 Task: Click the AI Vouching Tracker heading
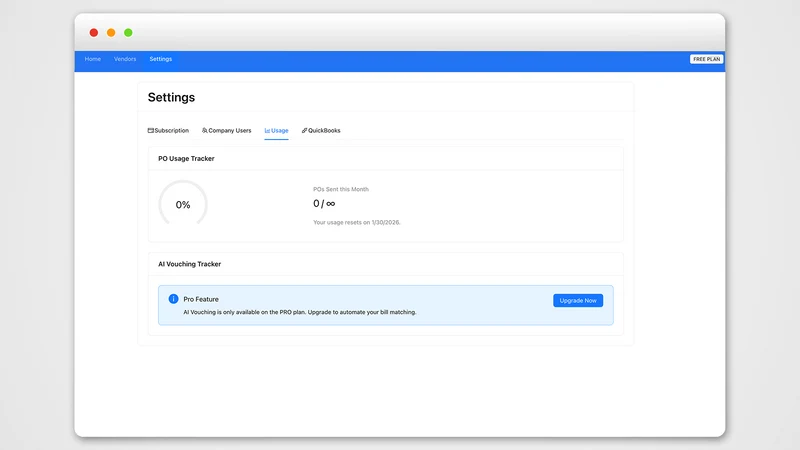189,264
